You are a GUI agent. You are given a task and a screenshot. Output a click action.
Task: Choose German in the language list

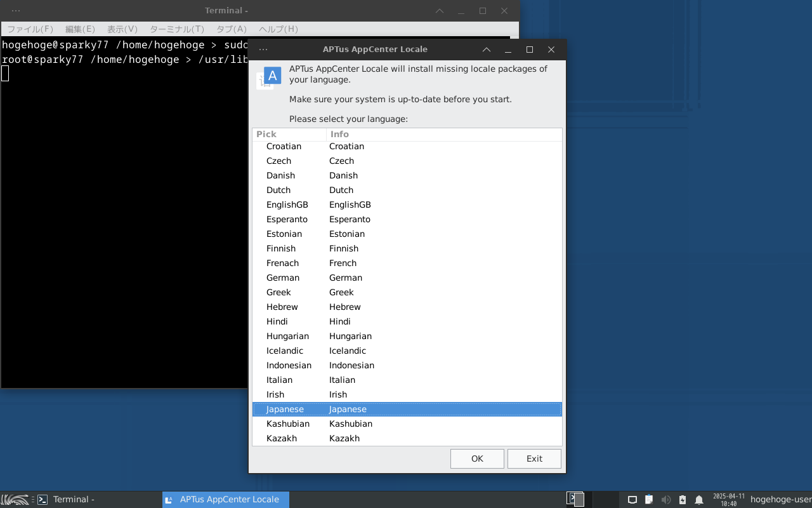click(x=407, y=277)
